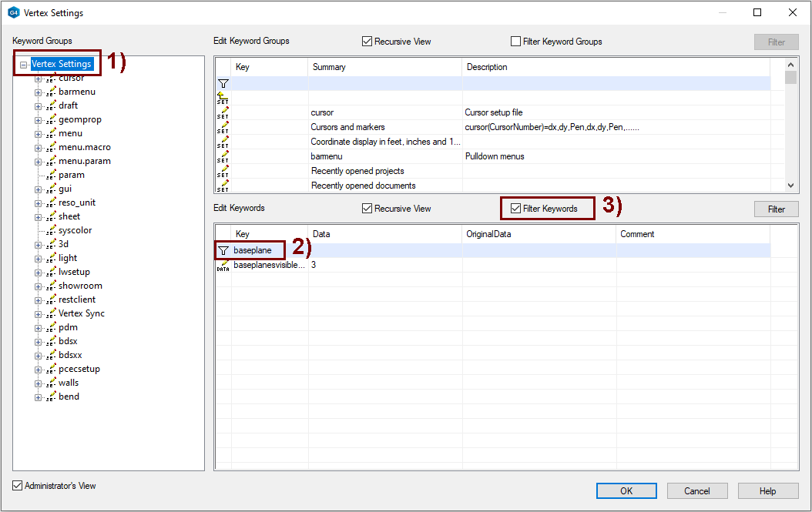
Task: Uncheck the Filter Keywords checkbox
Action: click(516, 209)
